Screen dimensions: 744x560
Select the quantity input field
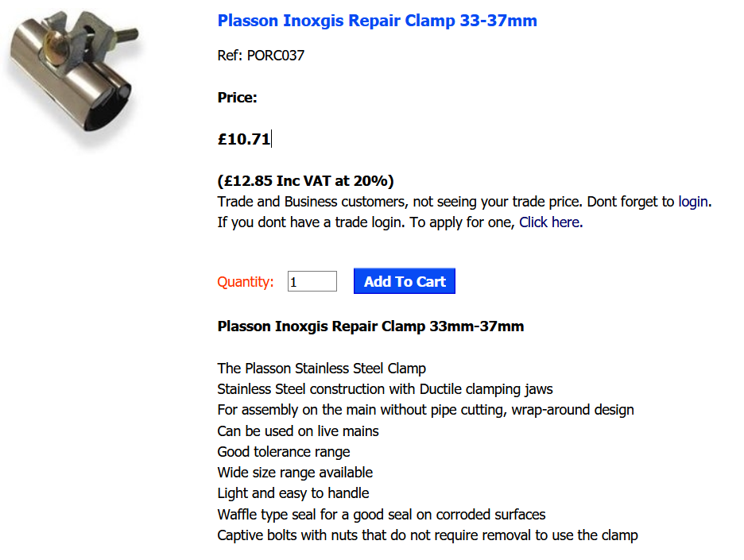pyautogui.click(x=312, y=280)
